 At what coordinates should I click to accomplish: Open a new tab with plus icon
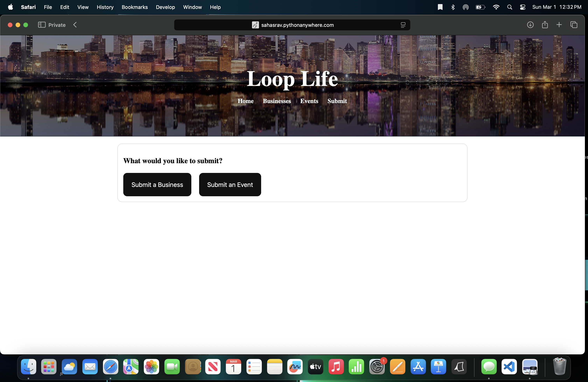tap(559, 25)
